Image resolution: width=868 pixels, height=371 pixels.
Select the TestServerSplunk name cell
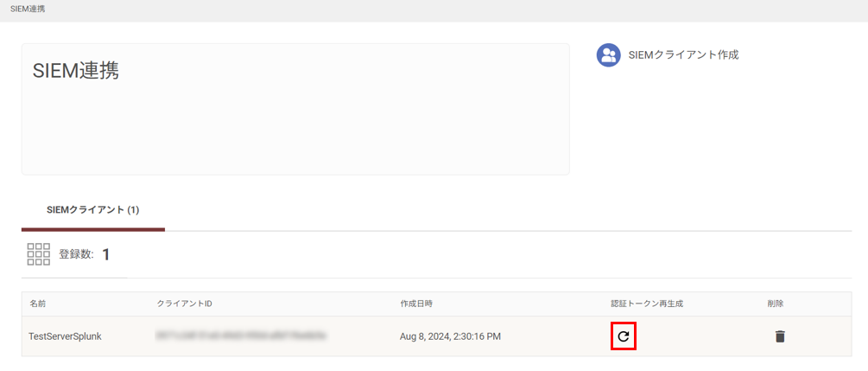click(65, 336)
